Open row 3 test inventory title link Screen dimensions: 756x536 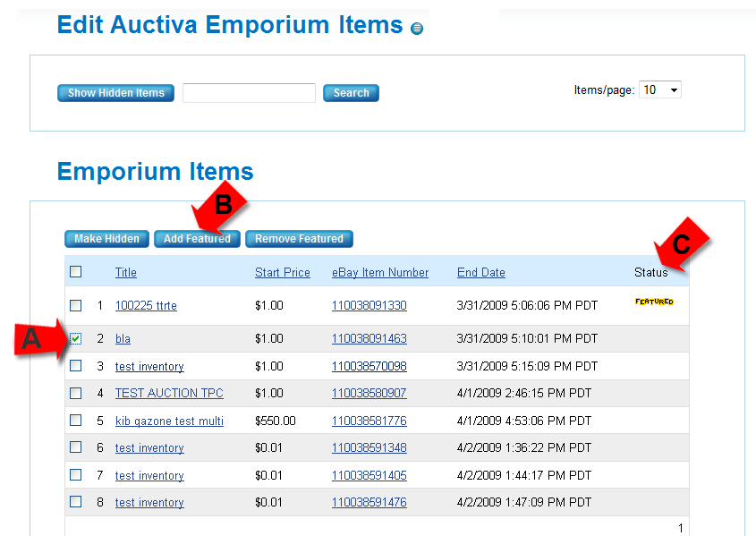point(149,366)
